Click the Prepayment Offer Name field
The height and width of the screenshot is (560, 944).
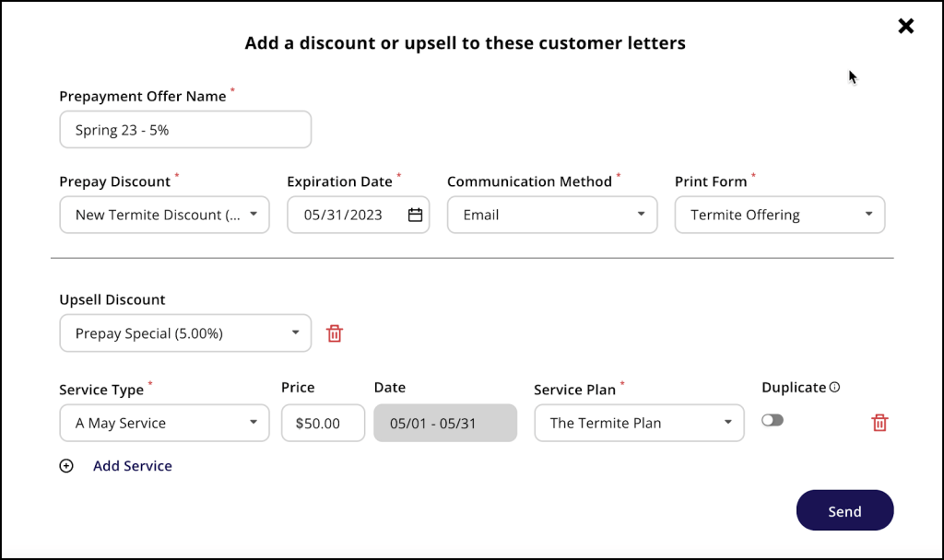[185, 130]
